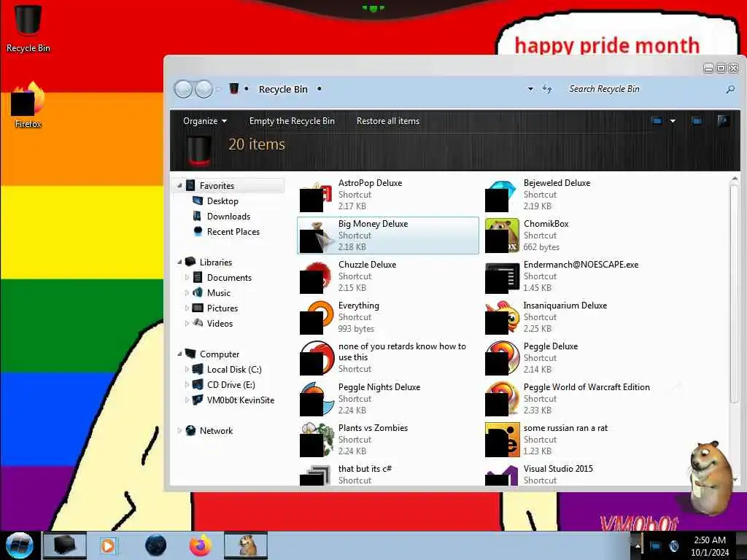Select the Insaniquarium Deluxe fish icon
The height and width of the screenshot is (560, 747).
502,318
